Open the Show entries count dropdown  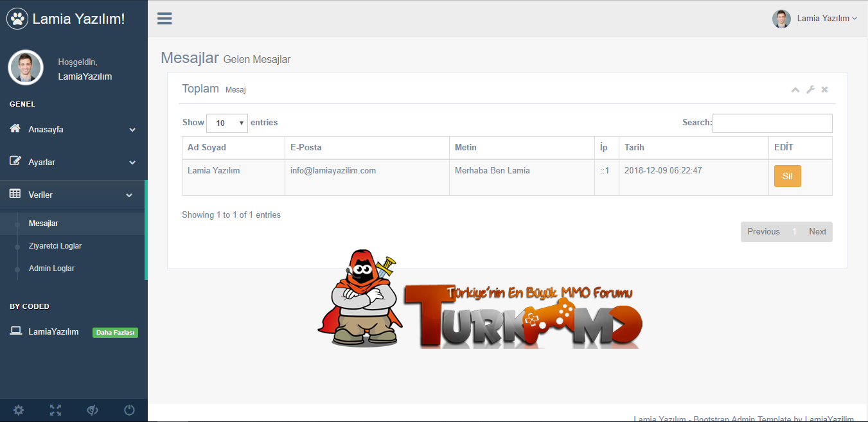click(227, 123)
